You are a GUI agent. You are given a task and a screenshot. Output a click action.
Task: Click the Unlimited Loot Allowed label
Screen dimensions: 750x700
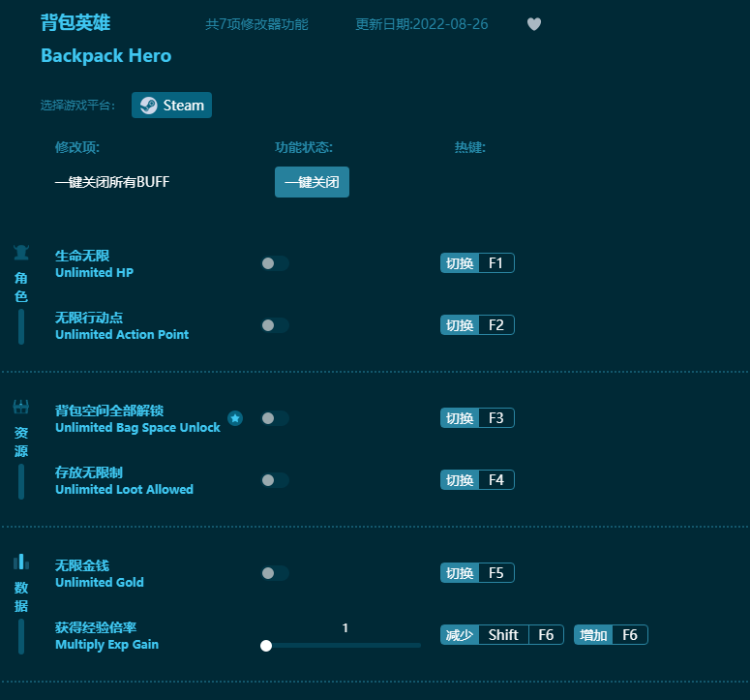click(x=124, y=489)
